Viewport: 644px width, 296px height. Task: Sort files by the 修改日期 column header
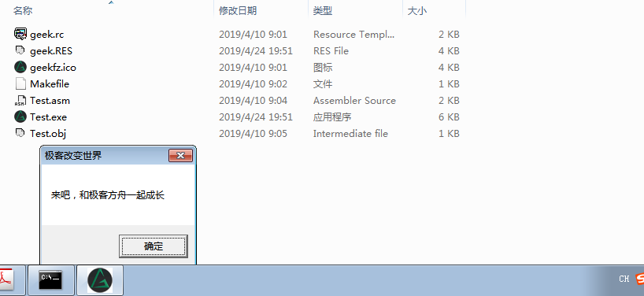click(x=238, y=11)
